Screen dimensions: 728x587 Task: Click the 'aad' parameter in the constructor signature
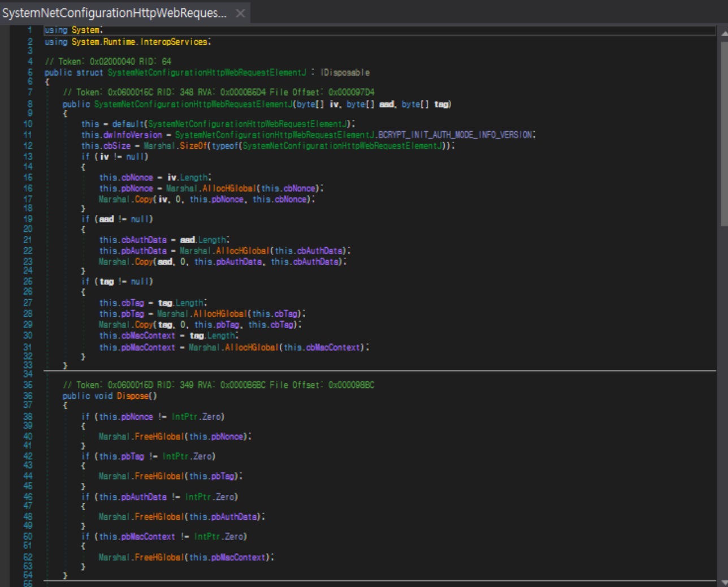[387, 104]
